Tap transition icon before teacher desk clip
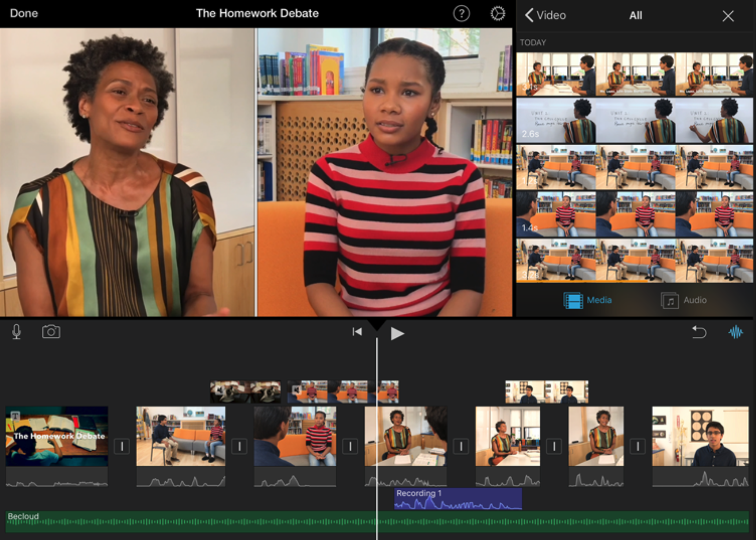Image resolution: width=756 pixels, height=540 pixels. pos(350,446)
